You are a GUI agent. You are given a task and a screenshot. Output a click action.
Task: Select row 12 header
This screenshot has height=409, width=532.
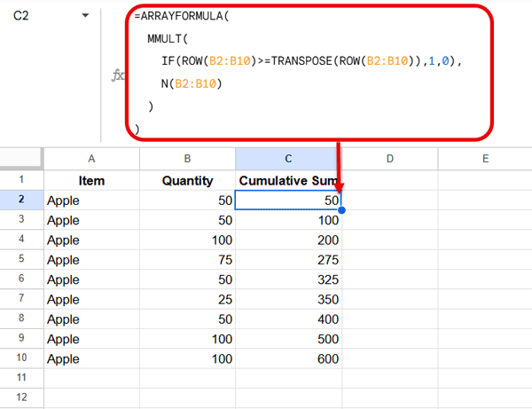(21, 397)
